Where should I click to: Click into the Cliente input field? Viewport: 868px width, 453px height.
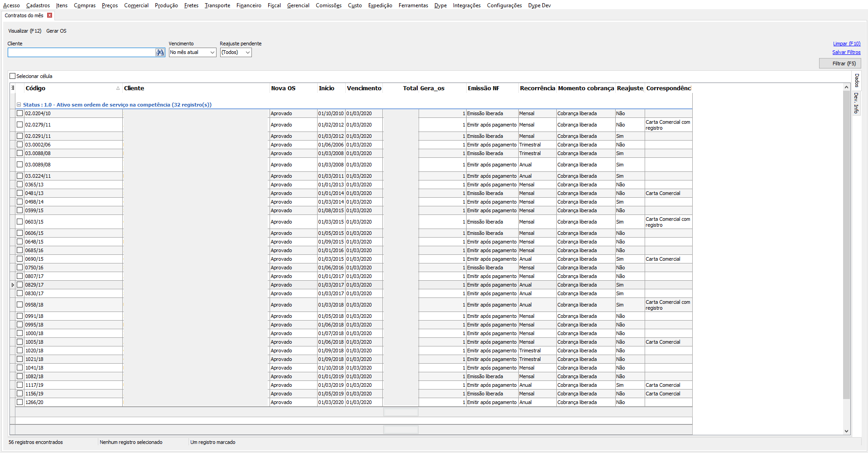82,53
